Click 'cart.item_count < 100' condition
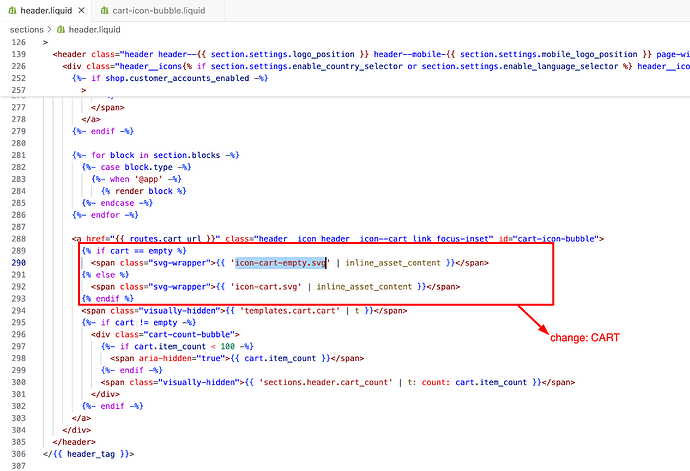 tap(185, 346)
